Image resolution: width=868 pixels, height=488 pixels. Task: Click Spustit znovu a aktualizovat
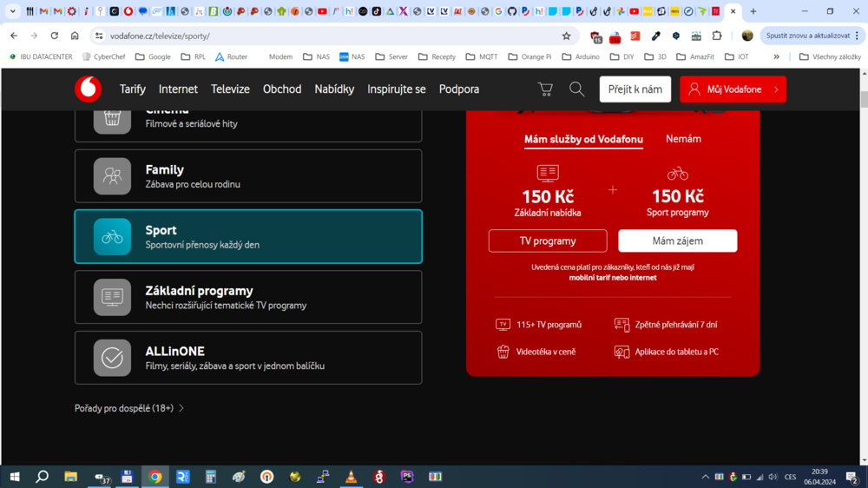[807, 36]
